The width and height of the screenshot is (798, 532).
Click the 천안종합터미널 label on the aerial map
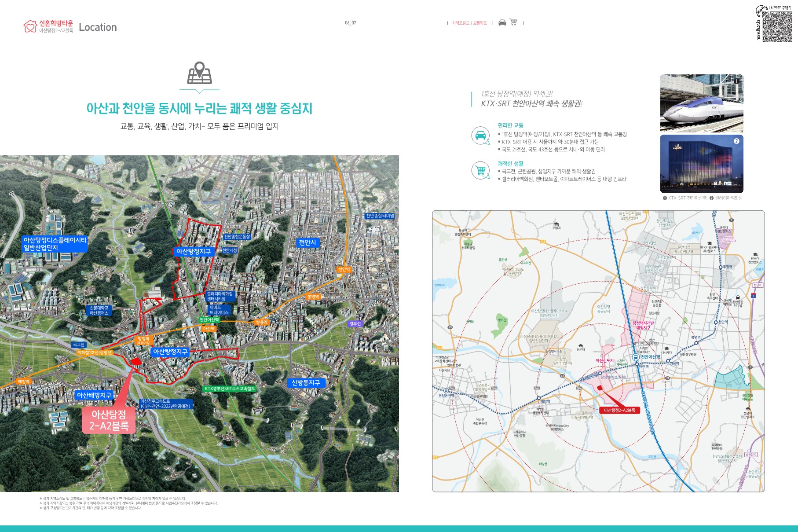(x=380, y=216)
